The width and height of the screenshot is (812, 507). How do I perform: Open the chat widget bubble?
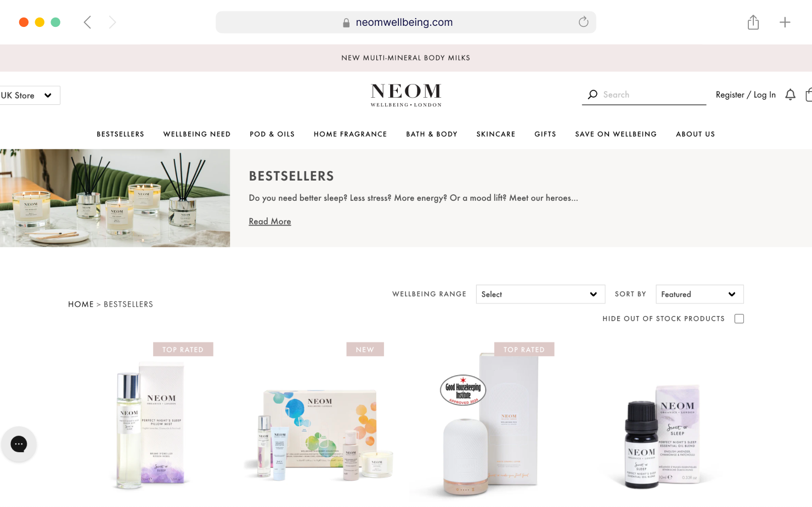(19, 444)
